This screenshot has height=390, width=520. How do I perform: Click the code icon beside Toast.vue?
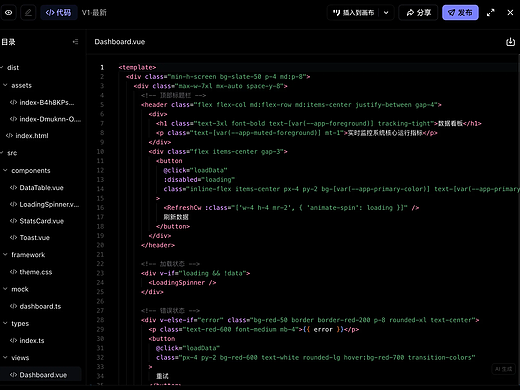(x=13, y=238)
